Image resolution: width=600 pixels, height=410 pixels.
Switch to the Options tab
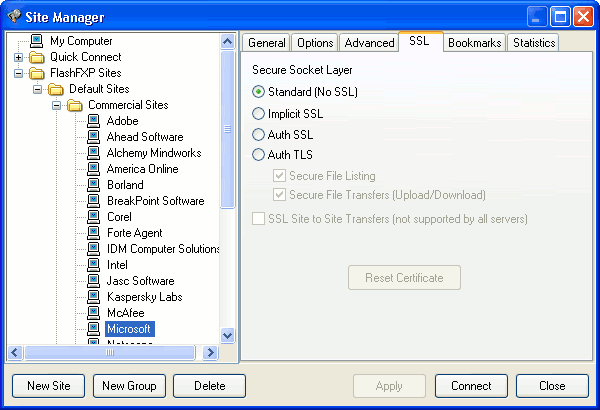tap(315, 43)
